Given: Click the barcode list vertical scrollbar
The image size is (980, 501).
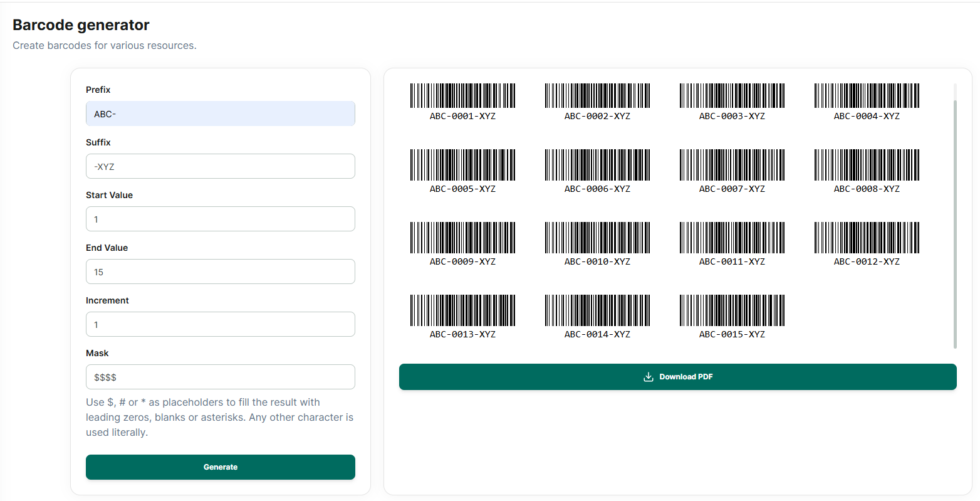Looking at the screenshot, I should [x=955, y=223].
